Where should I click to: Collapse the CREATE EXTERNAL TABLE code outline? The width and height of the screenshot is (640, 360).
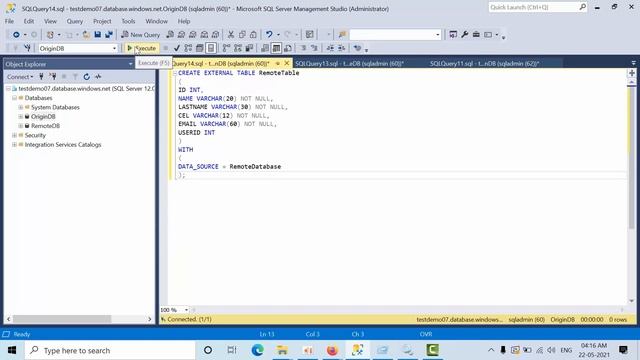pyautogui.click(x=175, y=73)
